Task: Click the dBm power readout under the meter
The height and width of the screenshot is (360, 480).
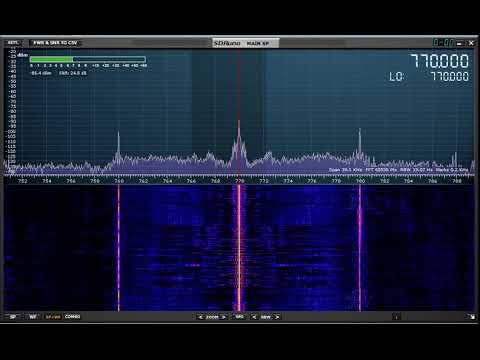Action: click(x=41, y=73)
